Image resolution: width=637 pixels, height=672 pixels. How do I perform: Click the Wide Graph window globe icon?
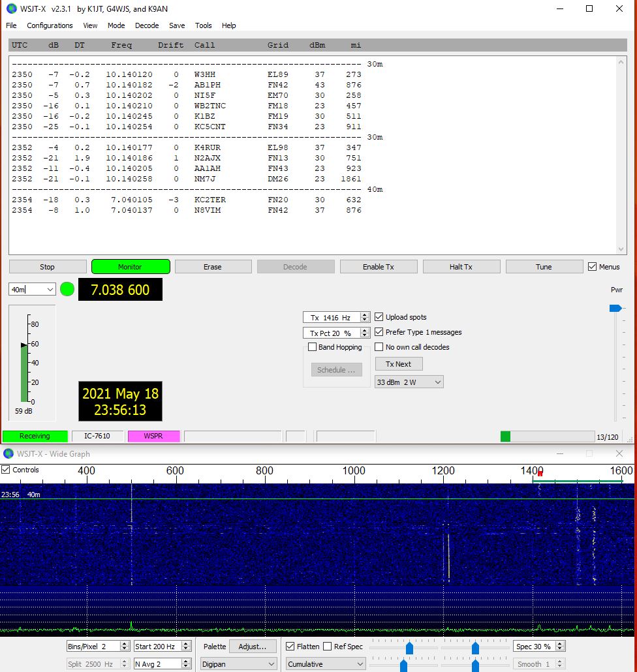tap(8, 453)
